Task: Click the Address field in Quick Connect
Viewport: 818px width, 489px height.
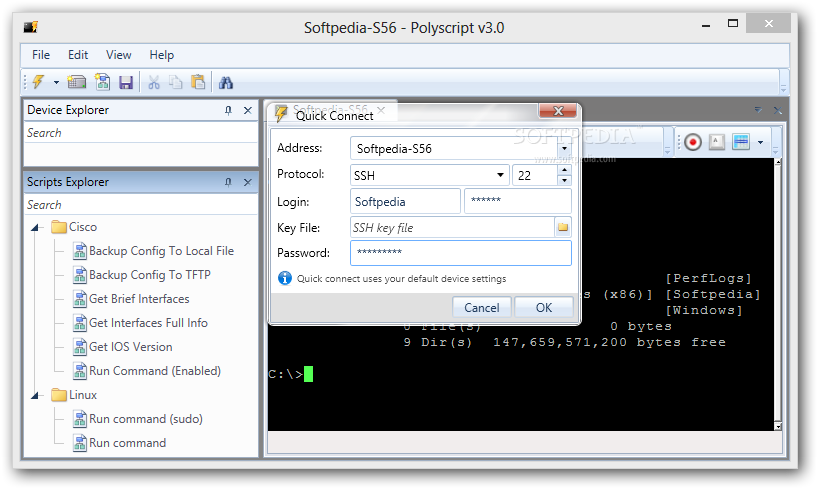Action: pyautogui.click(x=454, y=149)
